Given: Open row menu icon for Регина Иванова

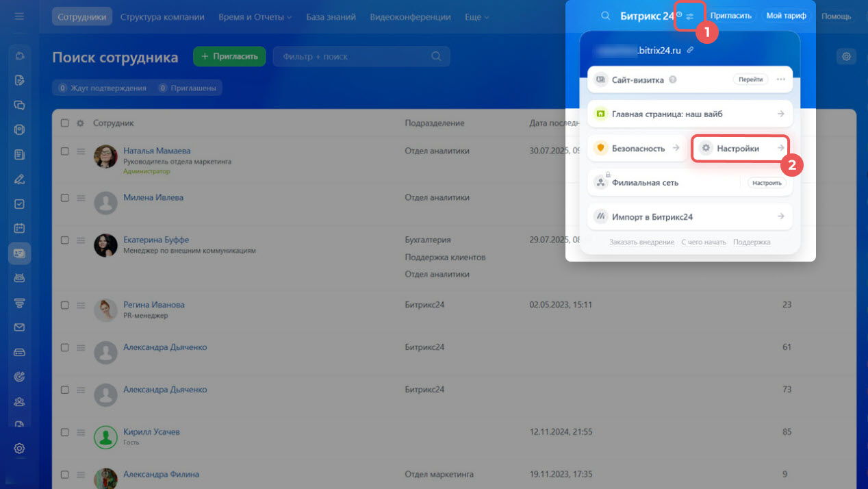Looking at the screenshot, I should 80,305.
